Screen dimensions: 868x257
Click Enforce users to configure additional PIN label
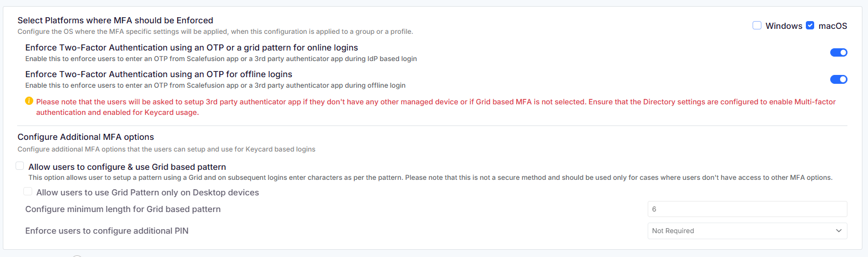click(107, 230)
